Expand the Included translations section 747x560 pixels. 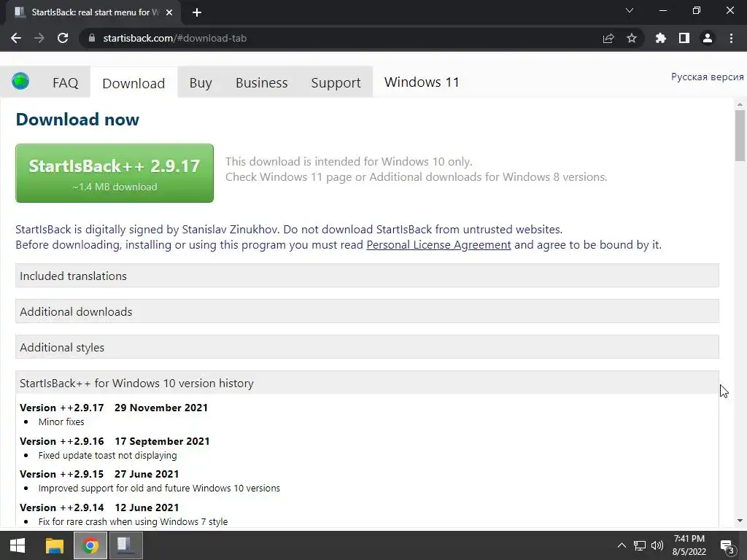point(367,276)
